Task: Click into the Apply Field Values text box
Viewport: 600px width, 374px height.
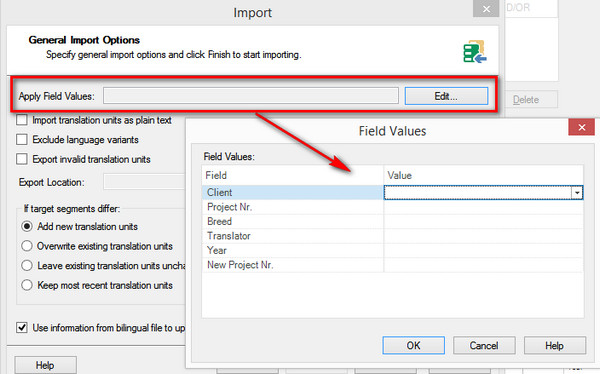Action: (251, 96)
